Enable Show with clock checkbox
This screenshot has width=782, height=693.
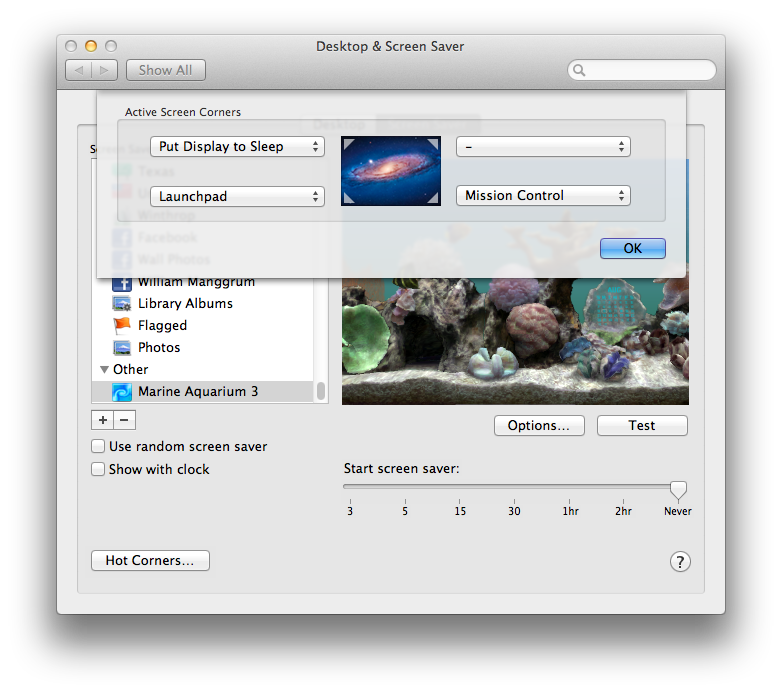(x=98, y=469)
